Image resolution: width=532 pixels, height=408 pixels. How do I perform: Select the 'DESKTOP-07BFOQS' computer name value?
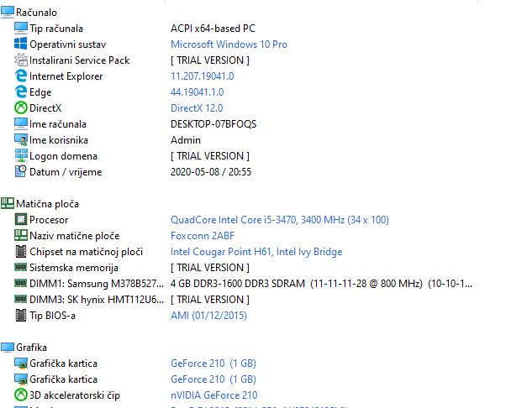(x=213, y=124)
